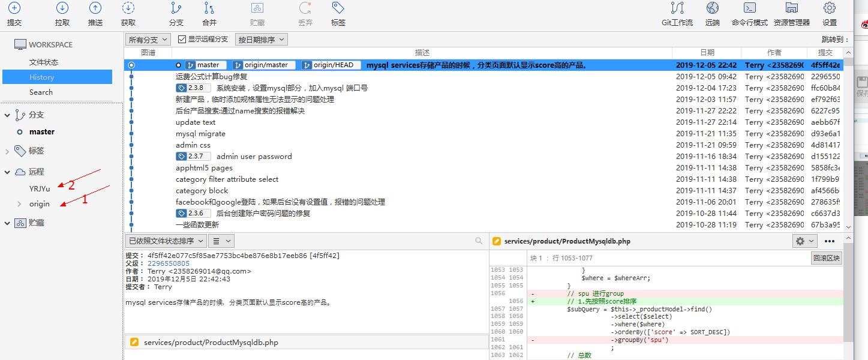
Task: Click the Tag (标签) toolbar icon
Action: [338, 8]
